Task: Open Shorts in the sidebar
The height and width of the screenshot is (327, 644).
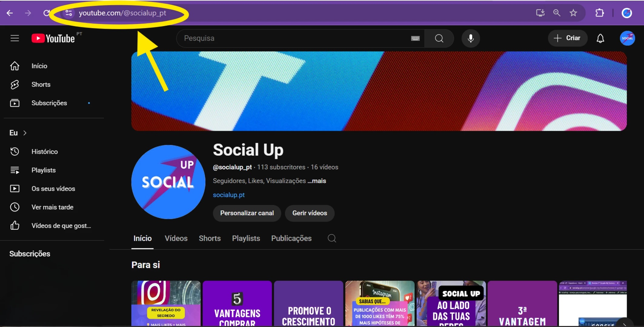Action: (53, 84)
